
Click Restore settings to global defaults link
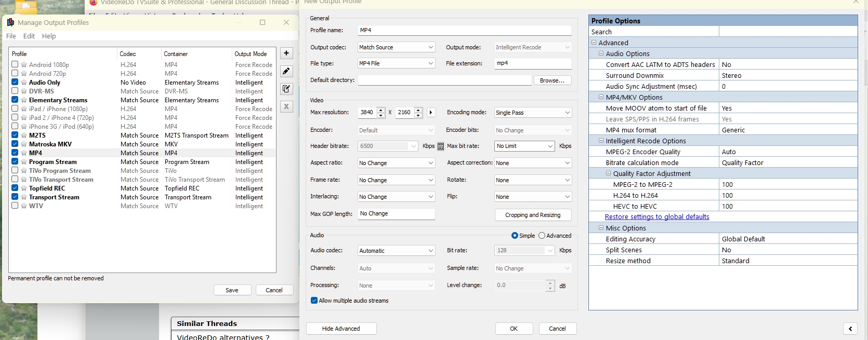coord(657,217)
